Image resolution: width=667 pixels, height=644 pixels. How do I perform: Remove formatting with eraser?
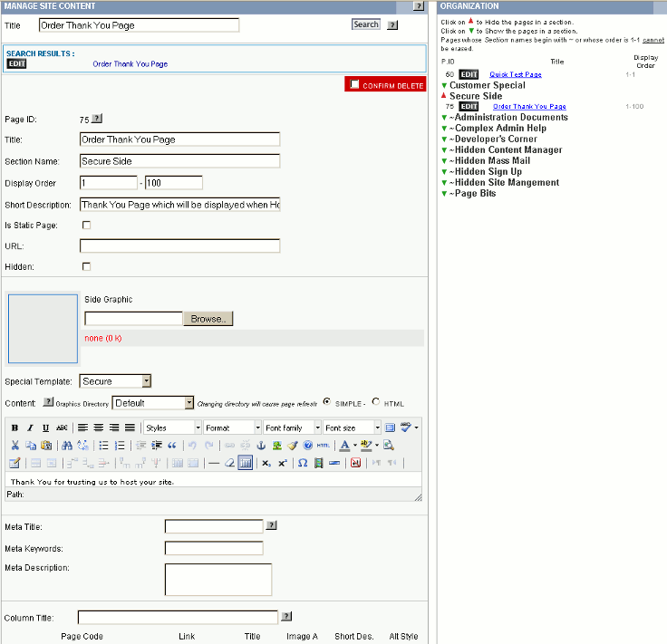(229, 463)
